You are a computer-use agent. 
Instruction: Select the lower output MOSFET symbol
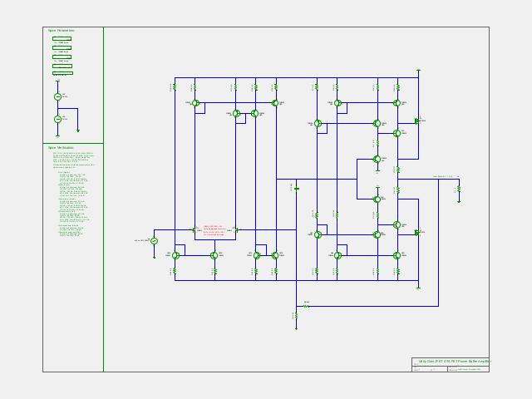pyautogui.click(x=417, y=233)
